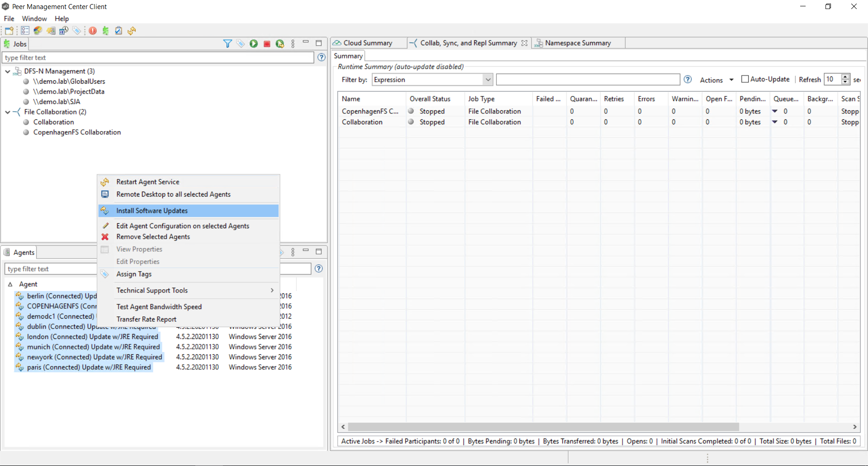868x466 pixels.
Task: Click the blue funnel filter icon in Jobs panel
Action: pos(227,44)
